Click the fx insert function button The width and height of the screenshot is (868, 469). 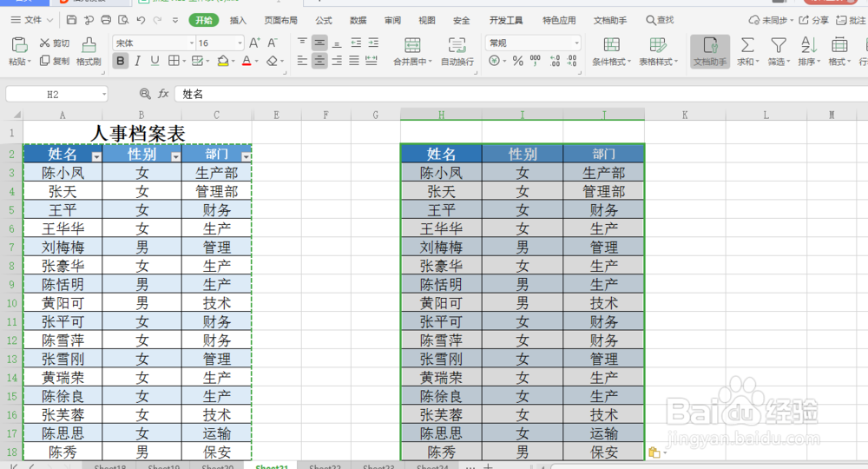coord(163,94)
